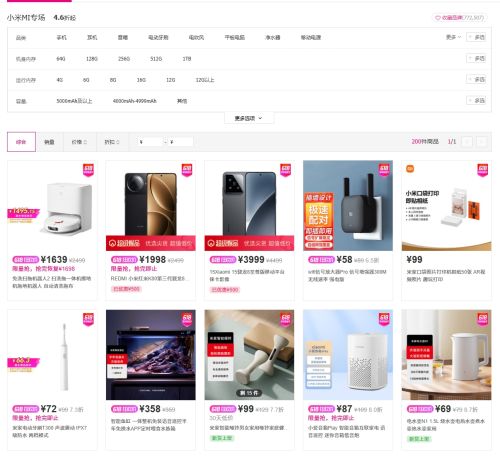Click the 618 badge on the WiFi extender image
Image resolution: width=500 pixels, height=457 pixels.
(x=384, y=170)
